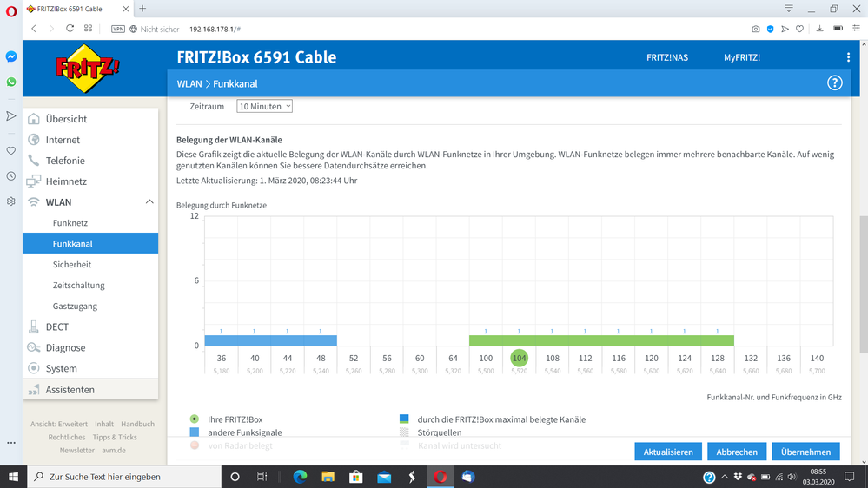Add page to bookmarks heart icon

coord(800,29)
